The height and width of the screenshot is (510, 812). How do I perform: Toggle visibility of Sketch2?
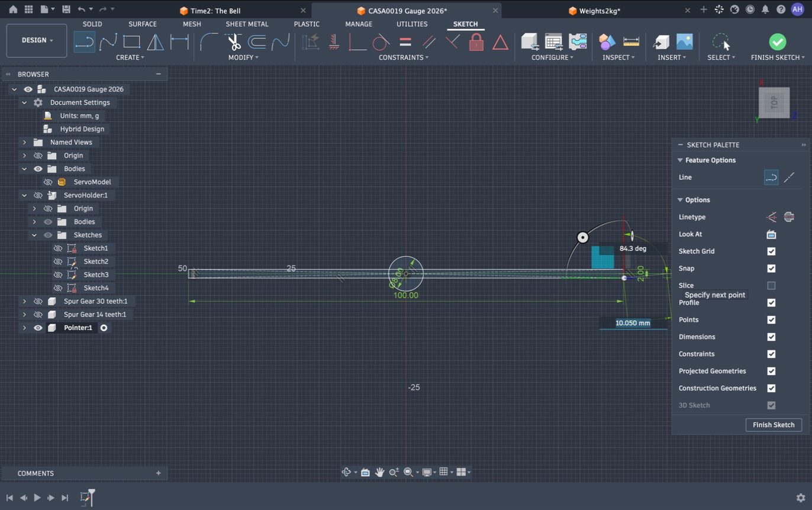click(58, 262)
